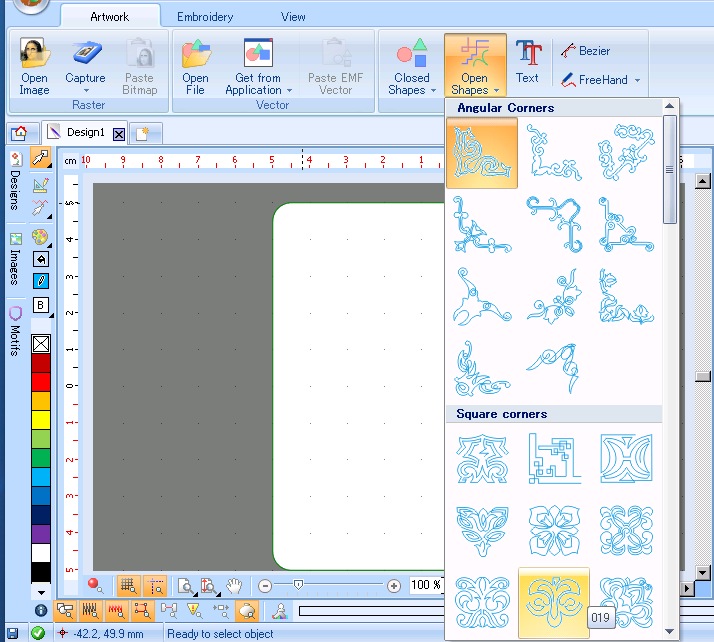Open the color palette tool
The width and height of the screenshot is (714, 642).
(40, 237)
